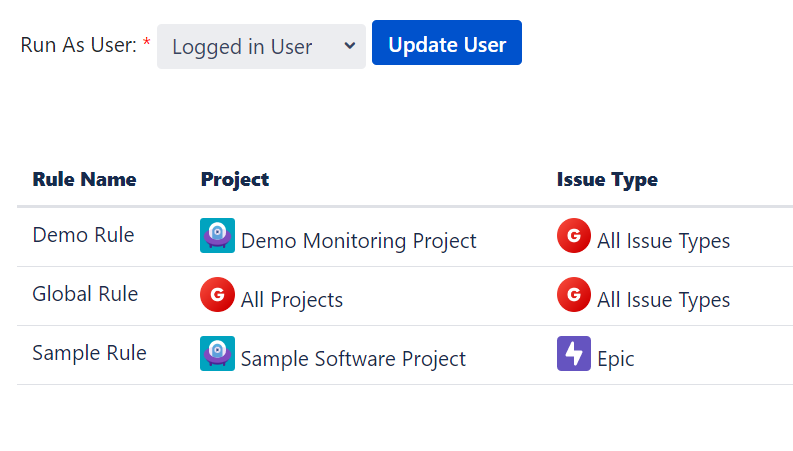Click the Demo Monitoring Project text
Viewport: 793px width, 451px height.
358,241
